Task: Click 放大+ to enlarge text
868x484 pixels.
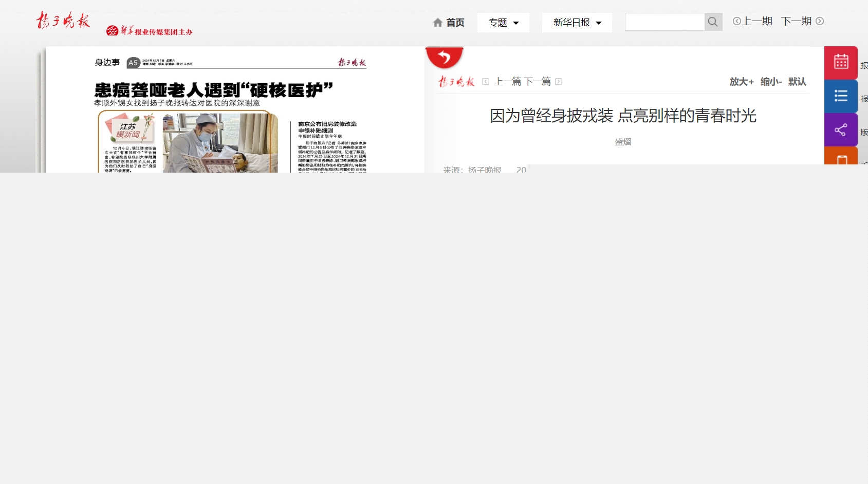Action: (741, 82)
